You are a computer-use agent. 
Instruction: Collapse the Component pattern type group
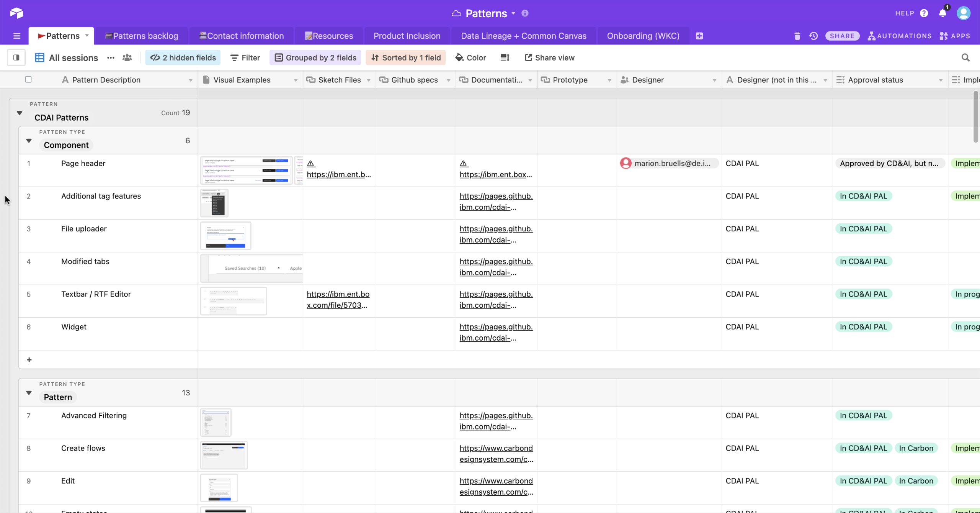tap(29, 141)
